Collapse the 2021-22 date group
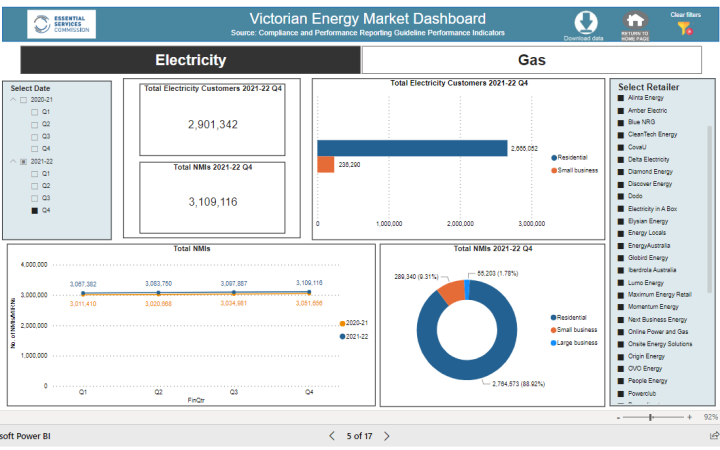The width and height of the screenshot is (720, 450). click(13, 162)
